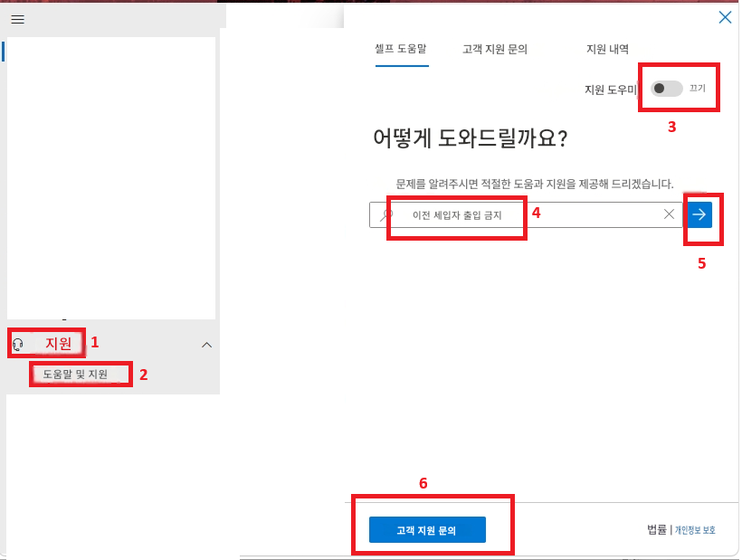
Task: Open the 개인정보 보호 link
Action: click(695, 530)
